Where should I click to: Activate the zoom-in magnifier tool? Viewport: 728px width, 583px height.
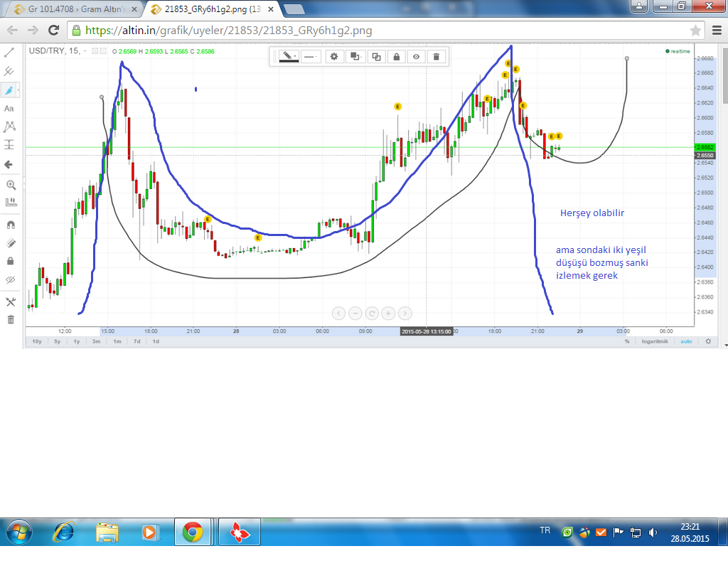(x=10, y=184)
